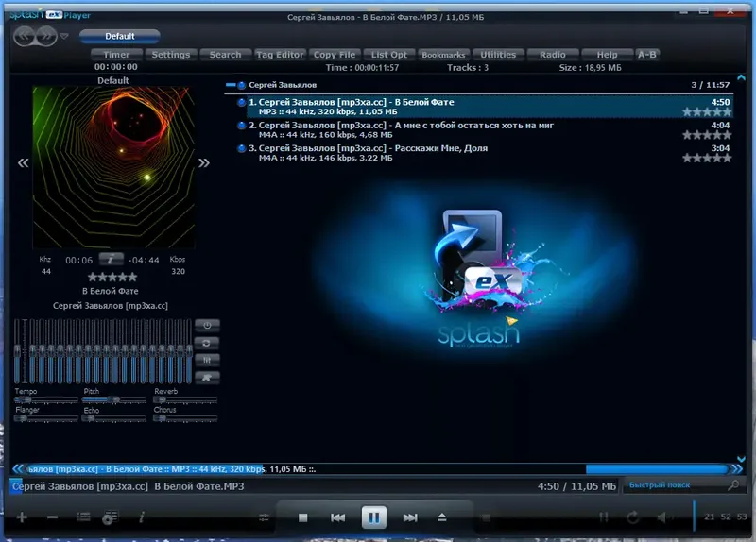Toggle the repeat icon in bottom bar
This screenshot has width=756, height=542.
click(632, 517)
